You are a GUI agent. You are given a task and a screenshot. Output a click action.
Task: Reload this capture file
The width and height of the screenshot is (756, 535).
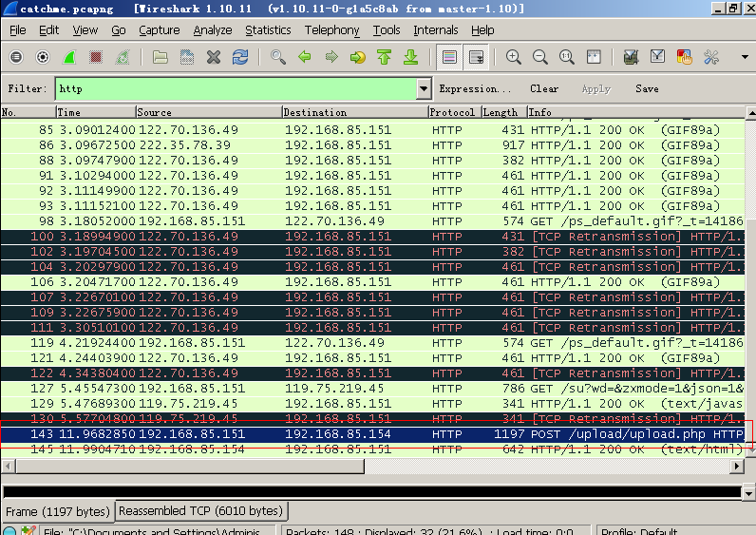click(x=240, y=57)
